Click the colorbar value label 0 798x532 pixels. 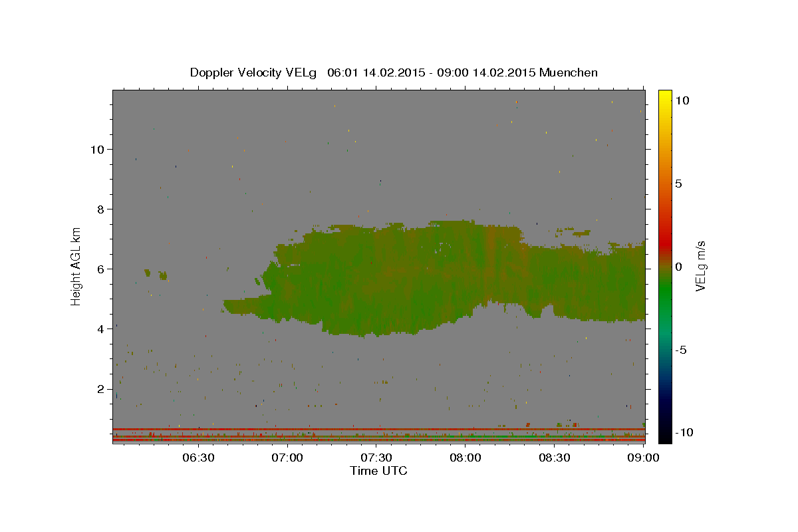pyautogui.click(x=678, y=267)
